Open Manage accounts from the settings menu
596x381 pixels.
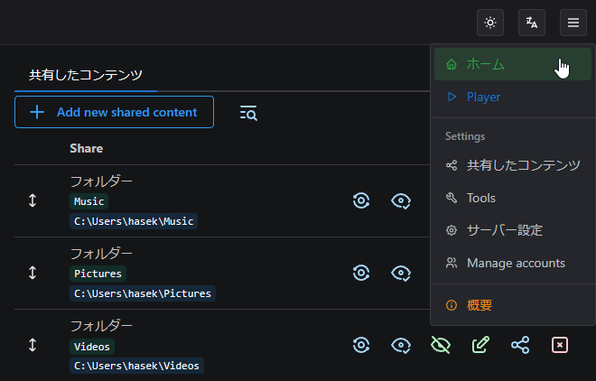click(512, 263)
